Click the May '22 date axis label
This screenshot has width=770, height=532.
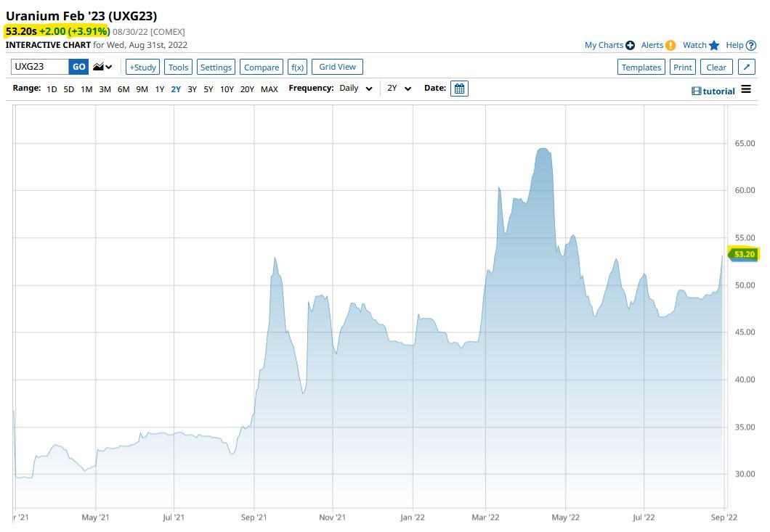[x=566, y=517]
